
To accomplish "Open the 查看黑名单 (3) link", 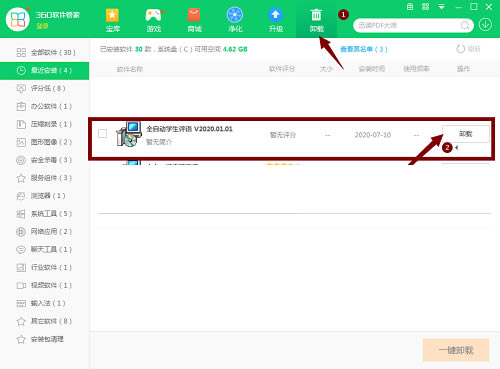I will coord(364,49).
